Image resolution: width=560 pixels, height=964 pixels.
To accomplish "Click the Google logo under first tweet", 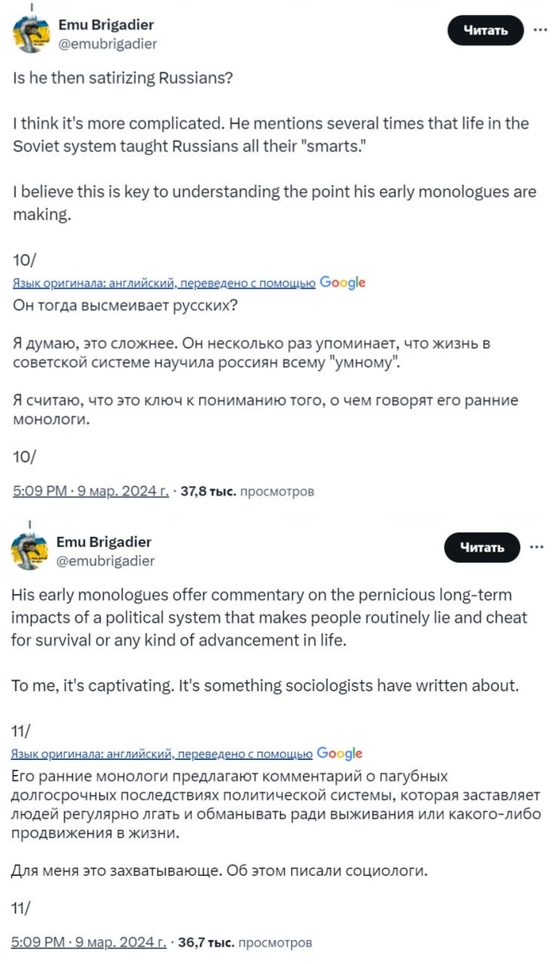I will click(342, 282).
